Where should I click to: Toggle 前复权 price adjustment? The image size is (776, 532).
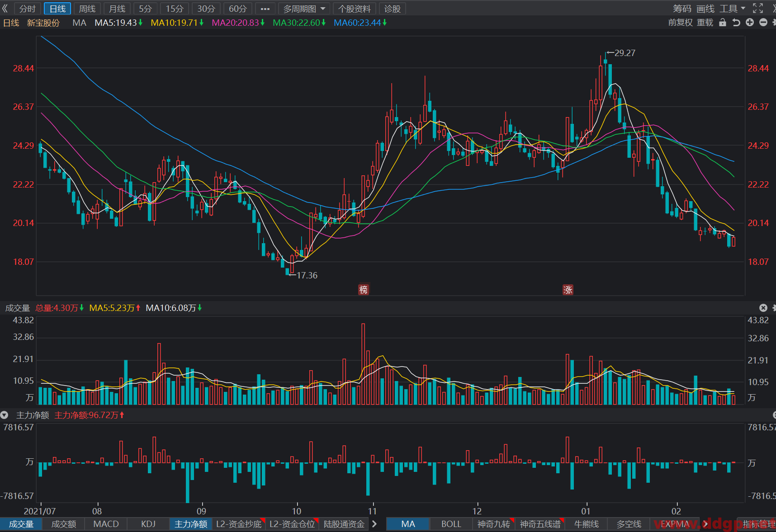point(680,23)
